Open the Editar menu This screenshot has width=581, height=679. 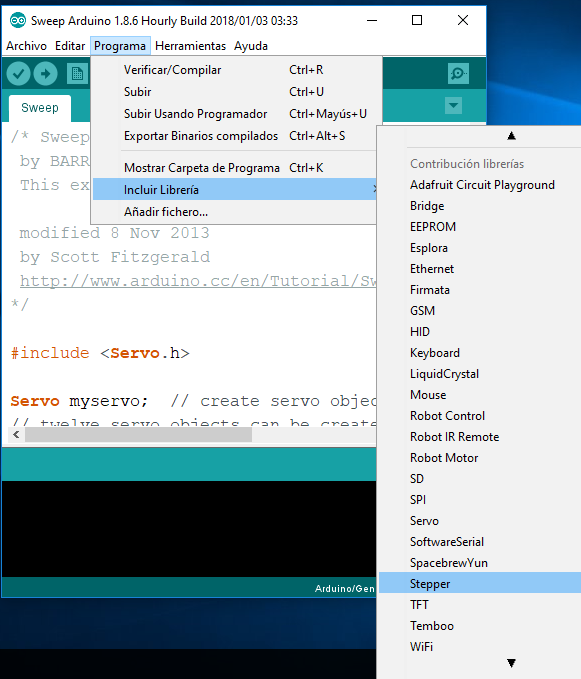point(70,46)
